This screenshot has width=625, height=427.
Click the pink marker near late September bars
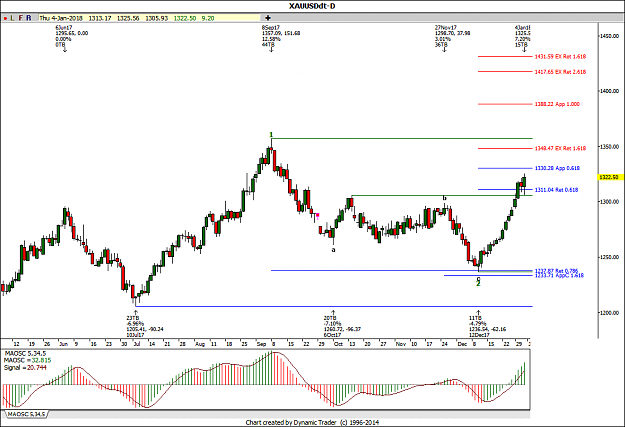coord(318,215)
